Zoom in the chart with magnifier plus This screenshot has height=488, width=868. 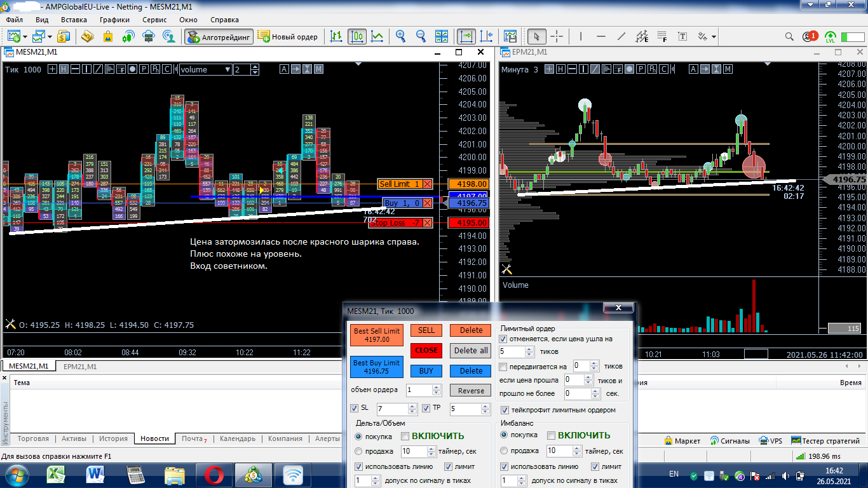point(401,37)
